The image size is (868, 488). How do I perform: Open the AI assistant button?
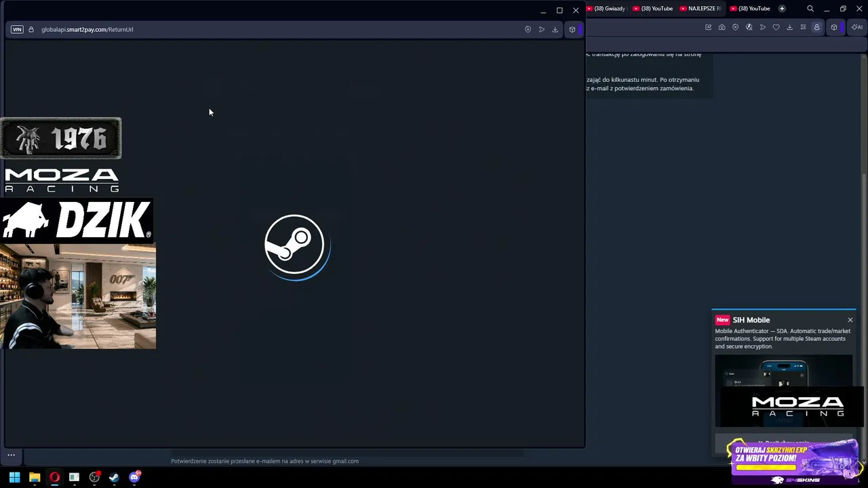point(857,27)
